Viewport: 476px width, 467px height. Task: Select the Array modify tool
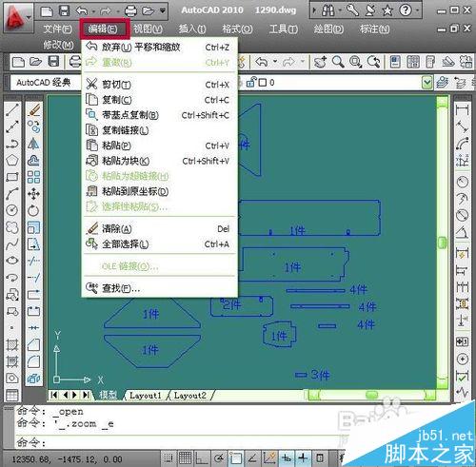(x=33, y=177)
